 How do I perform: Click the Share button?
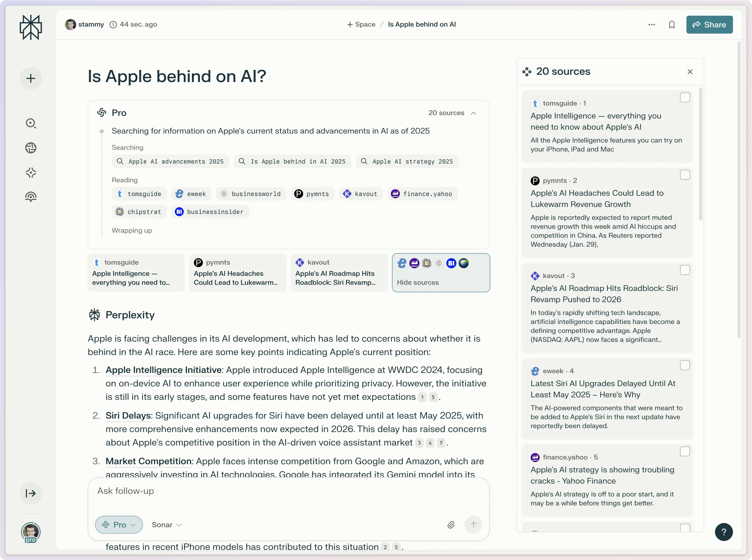click(x=709, y=24)
